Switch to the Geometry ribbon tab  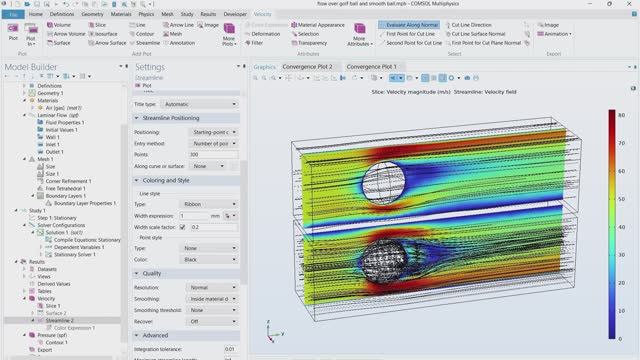coord(92,14)
